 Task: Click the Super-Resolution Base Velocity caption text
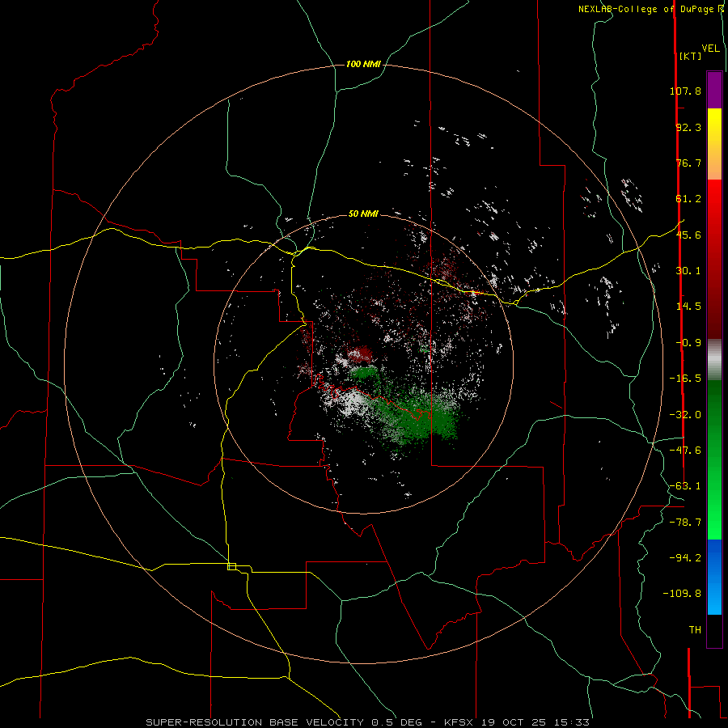pyautogui.click(x=367, y=722)
